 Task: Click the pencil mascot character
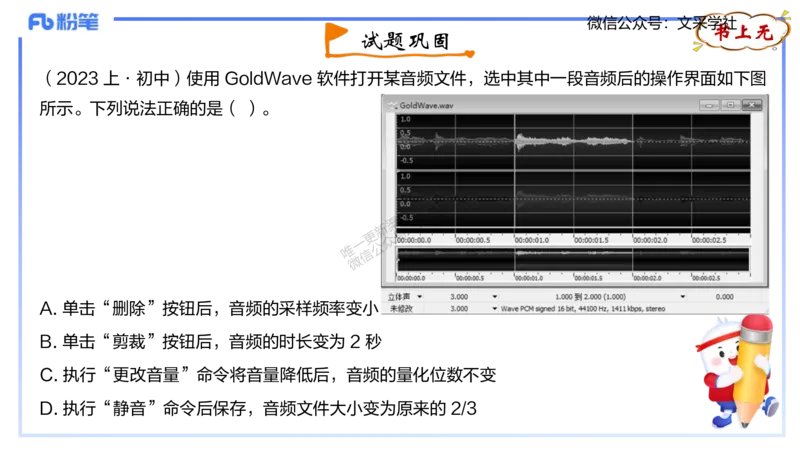[x=739, y=372]
